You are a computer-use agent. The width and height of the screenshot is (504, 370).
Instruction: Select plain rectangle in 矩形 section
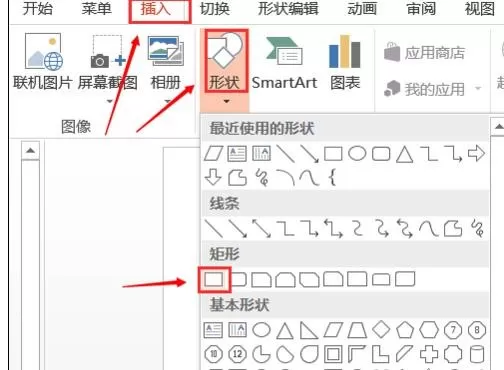pyautogui.click(x=214, y=279)
